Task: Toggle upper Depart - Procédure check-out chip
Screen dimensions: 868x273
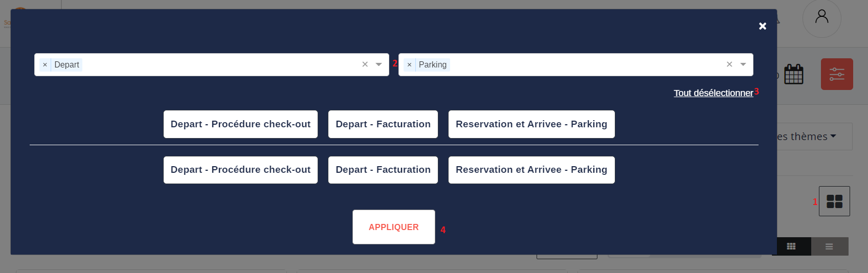Action: tap(240, 124)
